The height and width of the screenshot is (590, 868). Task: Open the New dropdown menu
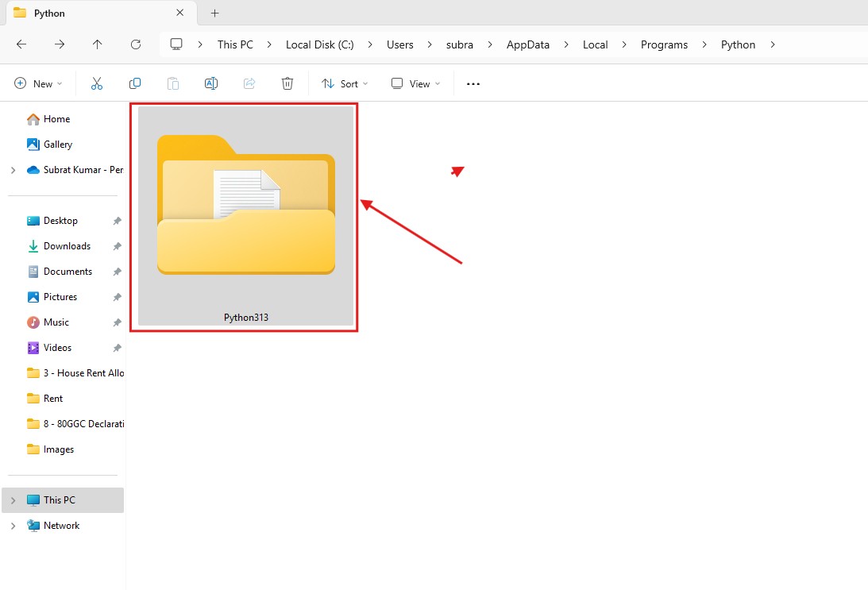pos(38,83)
